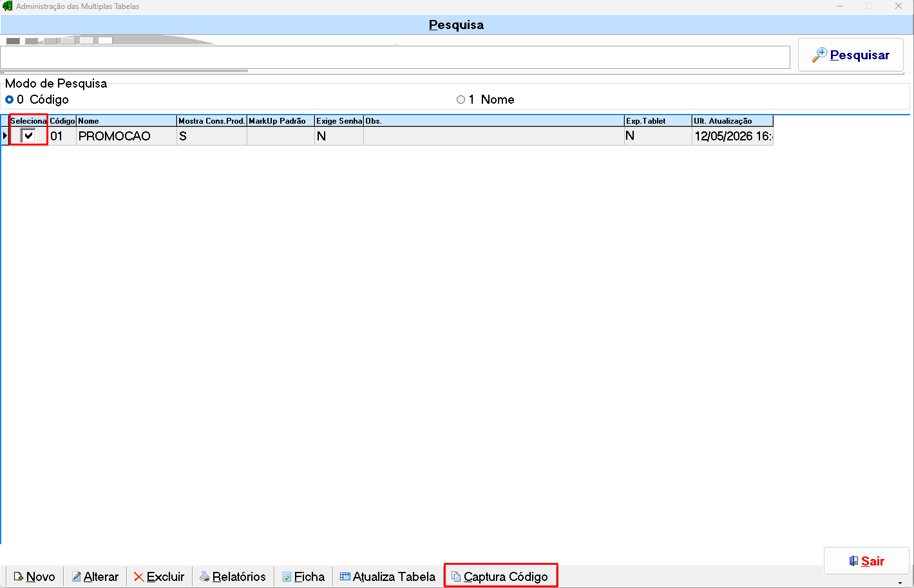This screenshot has width=914, height=588.
Task: Click the Exige Senha column header
Action: point(339,120)
